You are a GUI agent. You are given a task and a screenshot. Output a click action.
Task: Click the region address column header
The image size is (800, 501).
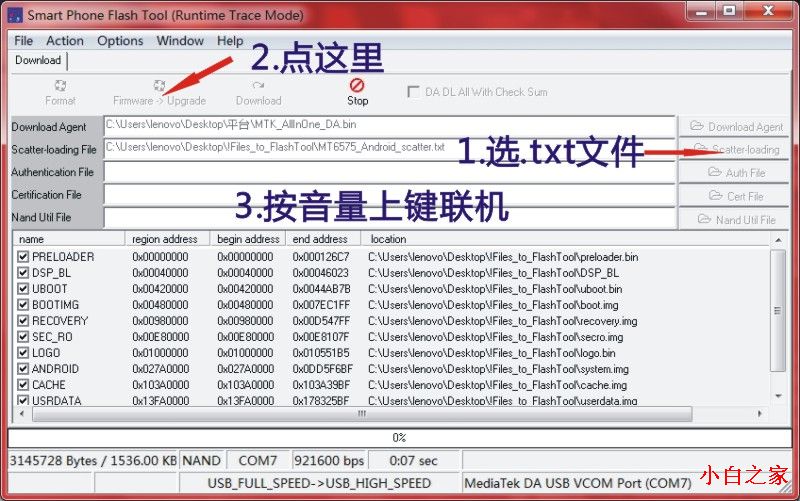(167, 239)
